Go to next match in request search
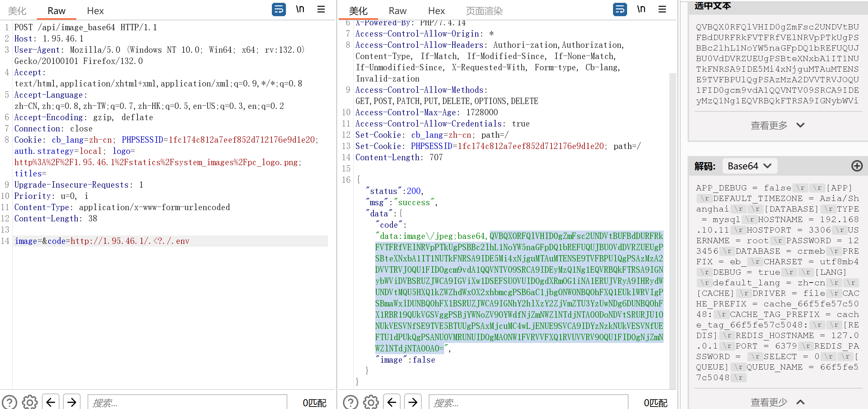868x409 pixels. tap(72, 402)
